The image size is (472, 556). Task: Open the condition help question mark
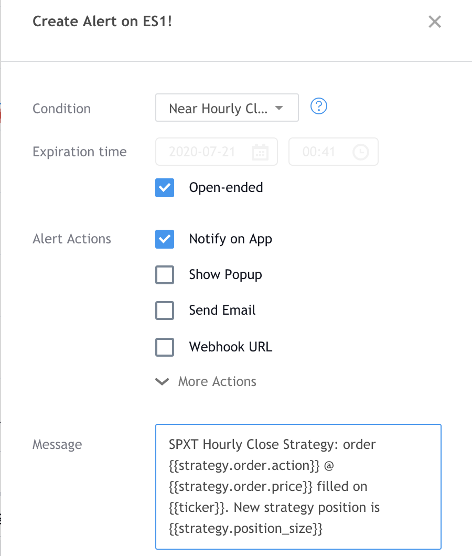pyautogui.click(x=318, y=106)
